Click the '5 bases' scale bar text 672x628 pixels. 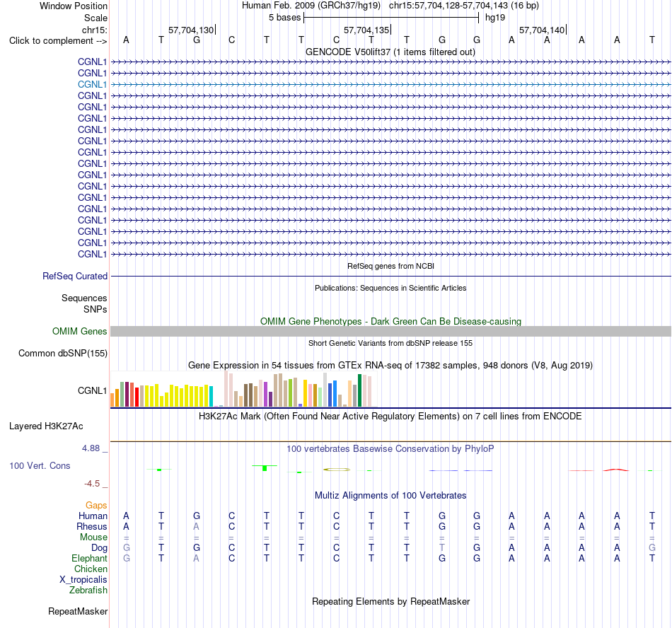pos(284,18)
